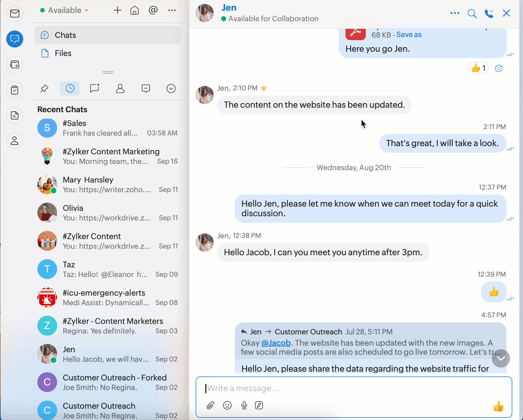The width and height of the screenshot is (523, 420).
Task: Switch to the Threads message tab
Action: click(x=146, y=88)
